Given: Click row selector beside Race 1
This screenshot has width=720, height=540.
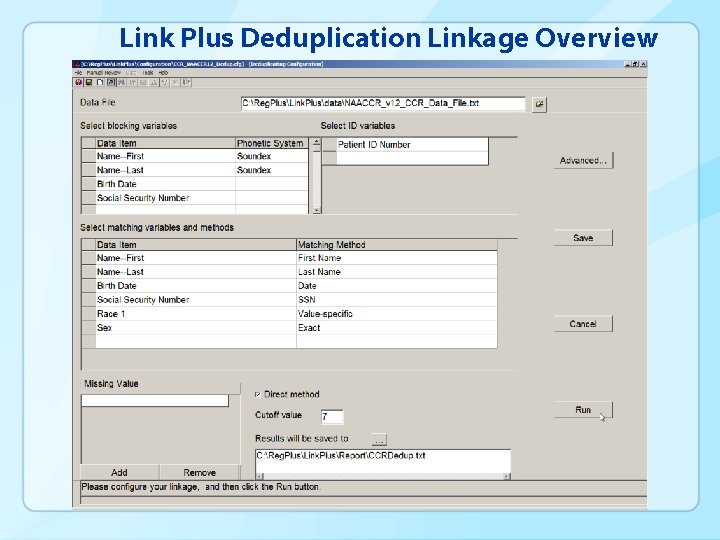Looking at the screenshot, I should coord(89,314).
